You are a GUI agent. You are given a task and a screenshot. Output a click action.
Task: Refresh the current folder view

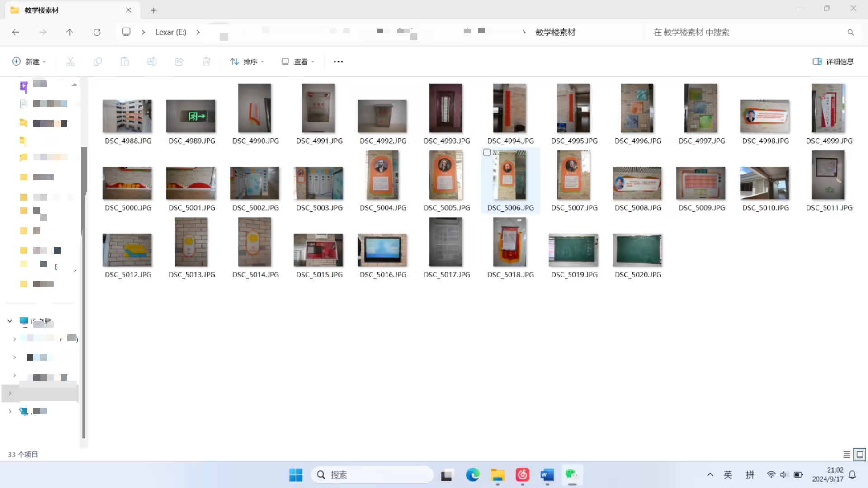97,32
